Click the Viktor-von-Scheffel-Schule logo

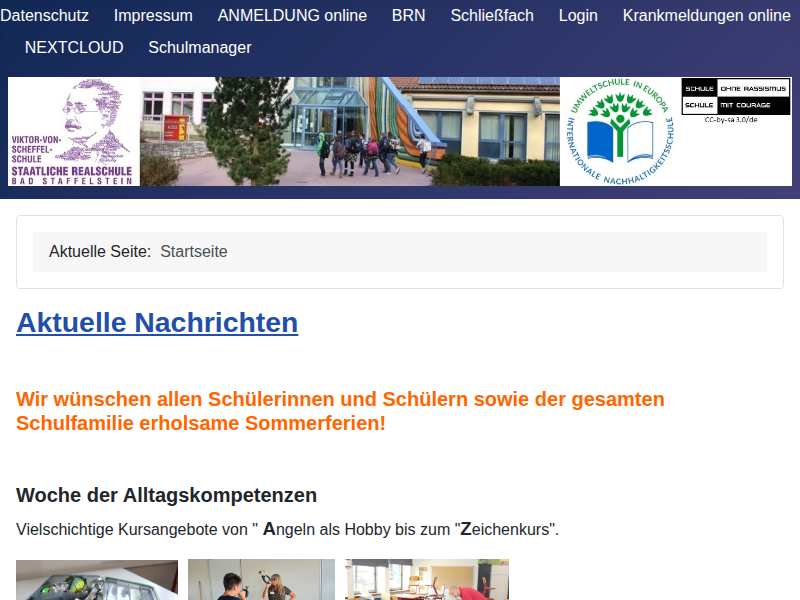coord(73,132)
